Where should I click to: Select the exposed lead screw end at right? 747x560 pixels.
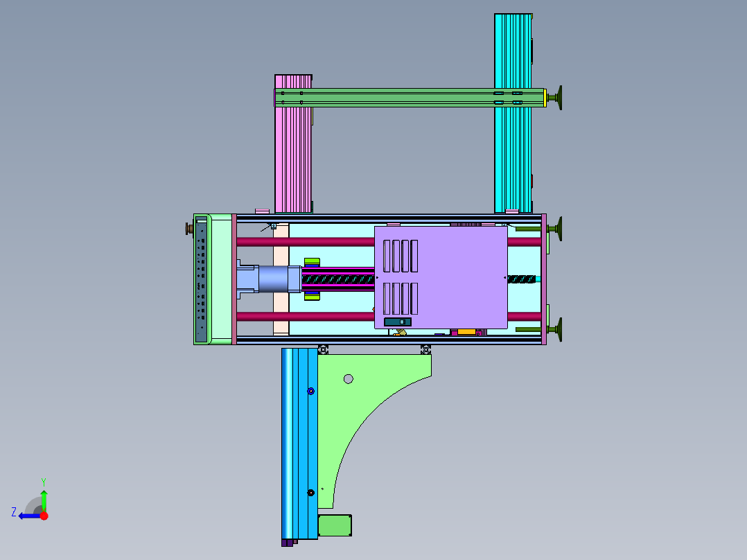coord(521,279)
